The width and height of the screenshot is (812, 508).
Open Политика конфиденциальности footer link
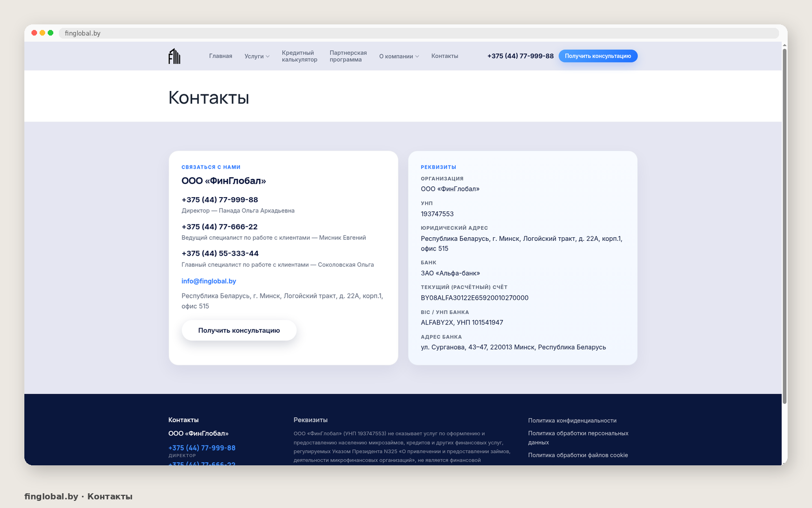(x=572, y=421)
